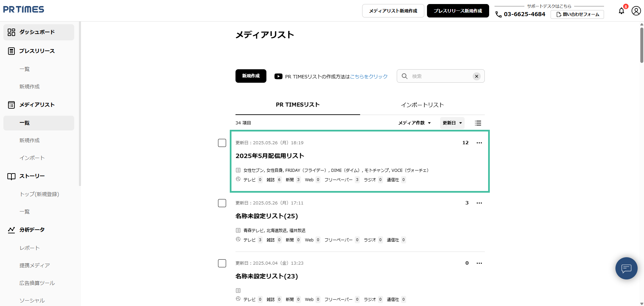Click the PR TIMES logo

(24, 9)
